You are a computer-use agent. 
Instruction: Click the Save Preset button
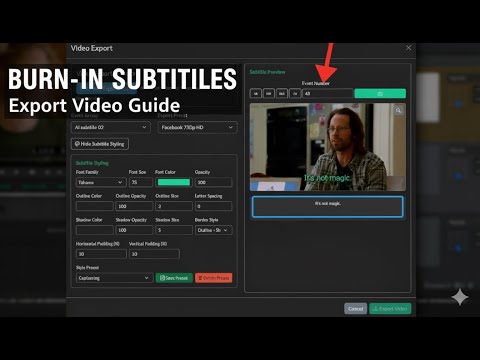pyautogui.click(x=174, y=278)
